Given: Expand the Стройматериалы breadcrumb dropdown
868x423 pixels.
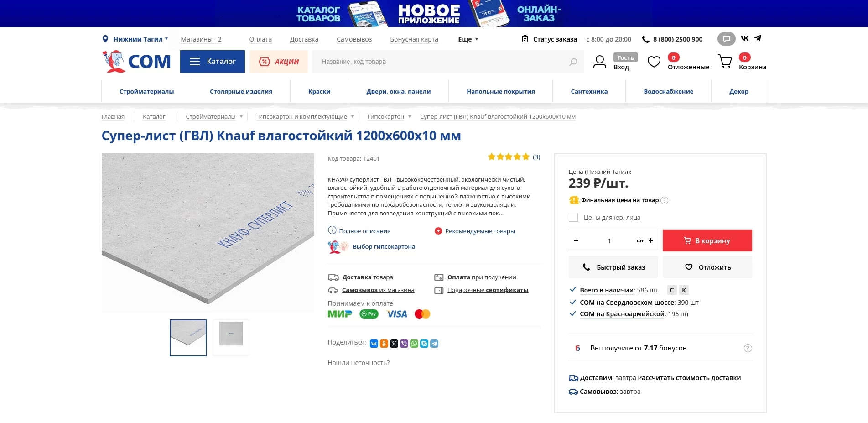Looking at the screenshot, I should pos(241,117).
